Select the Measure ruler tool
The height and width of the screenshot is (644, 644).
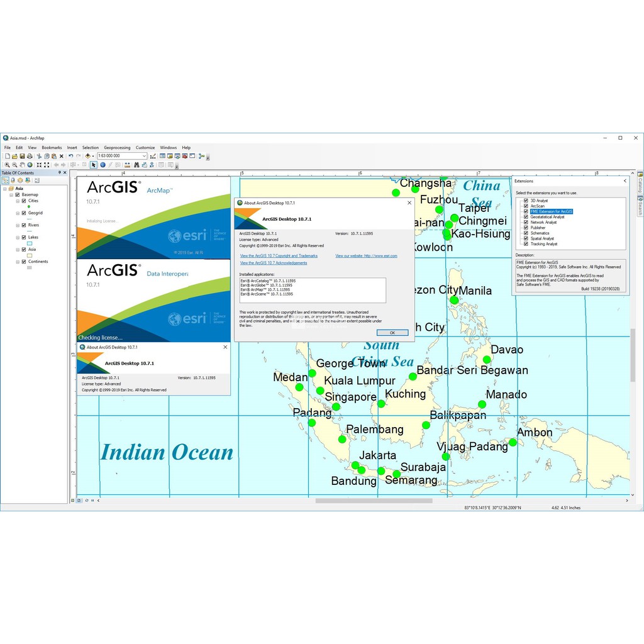(x=127, y=165)
